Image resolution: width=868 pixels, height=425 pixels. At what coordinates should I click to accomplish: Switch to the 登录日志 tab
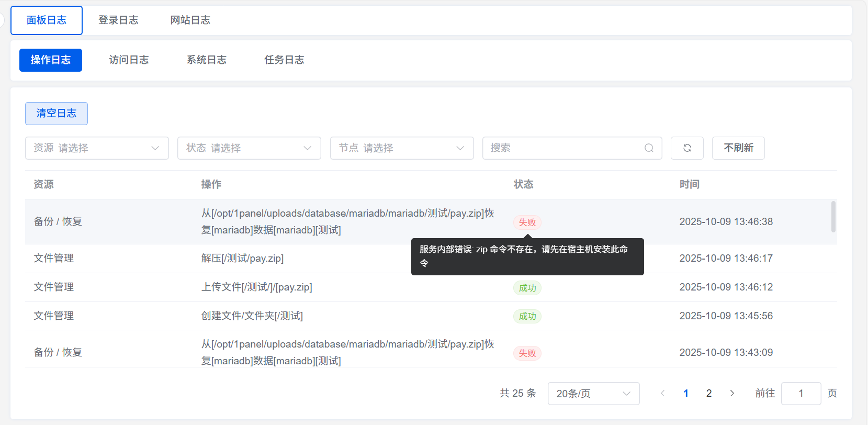tap(118, 20)
